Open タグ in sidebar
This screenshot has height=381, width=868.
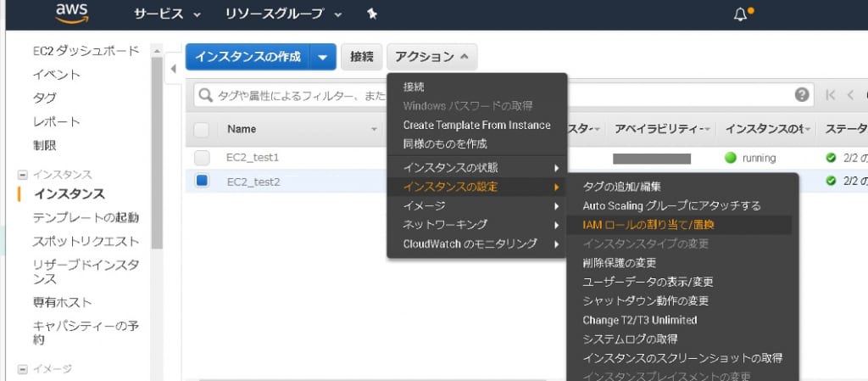44,98
